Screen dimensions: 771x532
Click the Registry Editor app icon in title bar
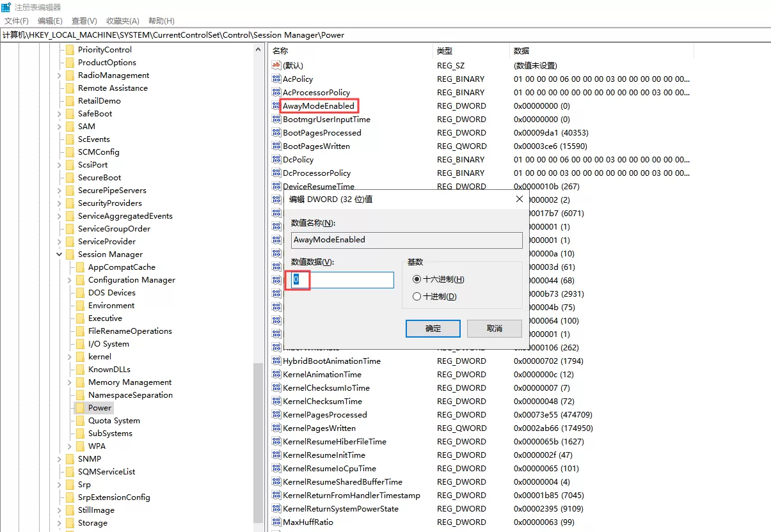click(6, 7)
